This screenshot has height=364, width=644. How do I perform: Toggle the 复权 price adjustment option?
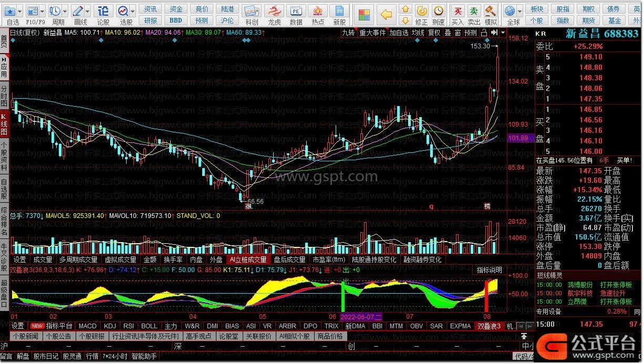(x=434, y=33)
